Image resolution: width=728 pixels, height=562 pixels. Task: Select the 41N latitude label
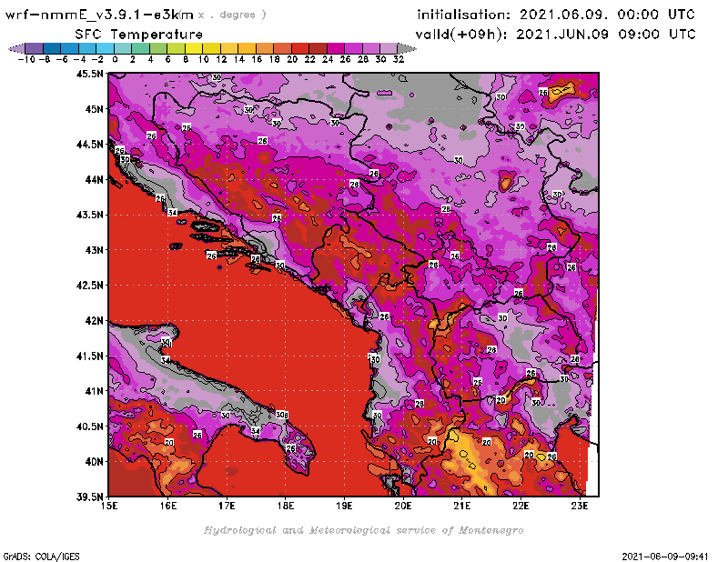click(x=94, y=391)
